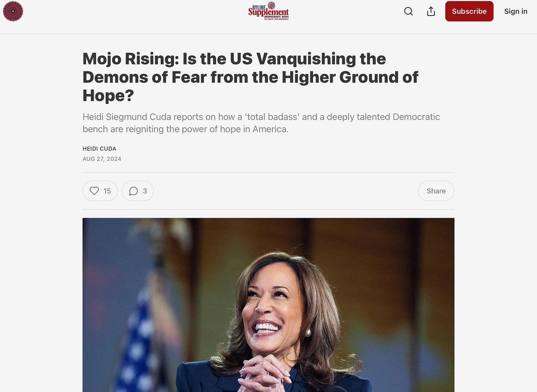Like the post with heart icon
The width and height of the screenshot is (537, 392).
94,191
